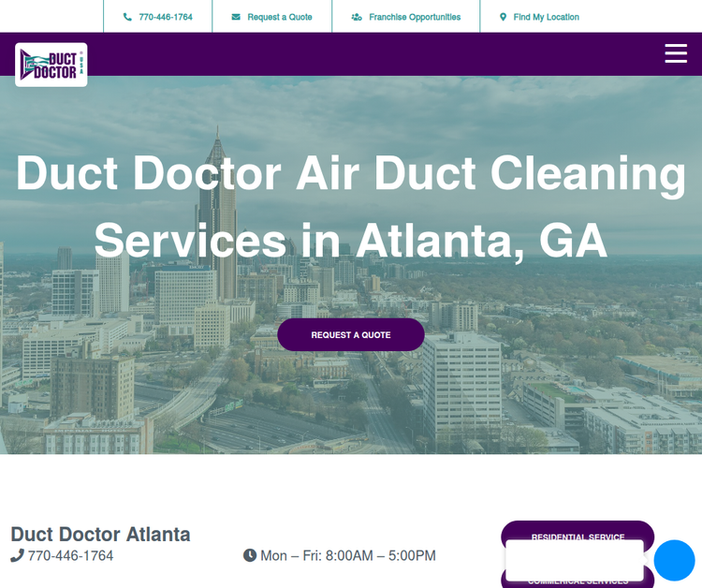Click the map pin location icon
702x588 pixels.
504,17
